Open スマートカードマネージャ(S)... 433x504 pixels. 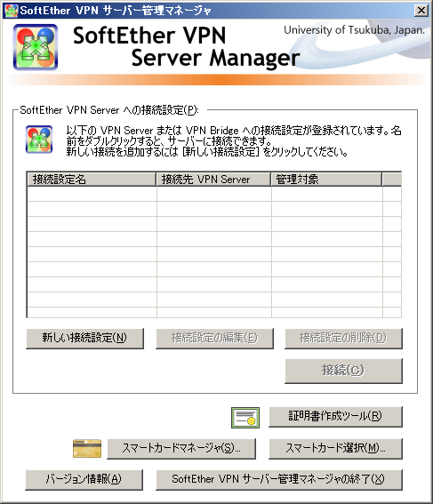pos(181,448)
